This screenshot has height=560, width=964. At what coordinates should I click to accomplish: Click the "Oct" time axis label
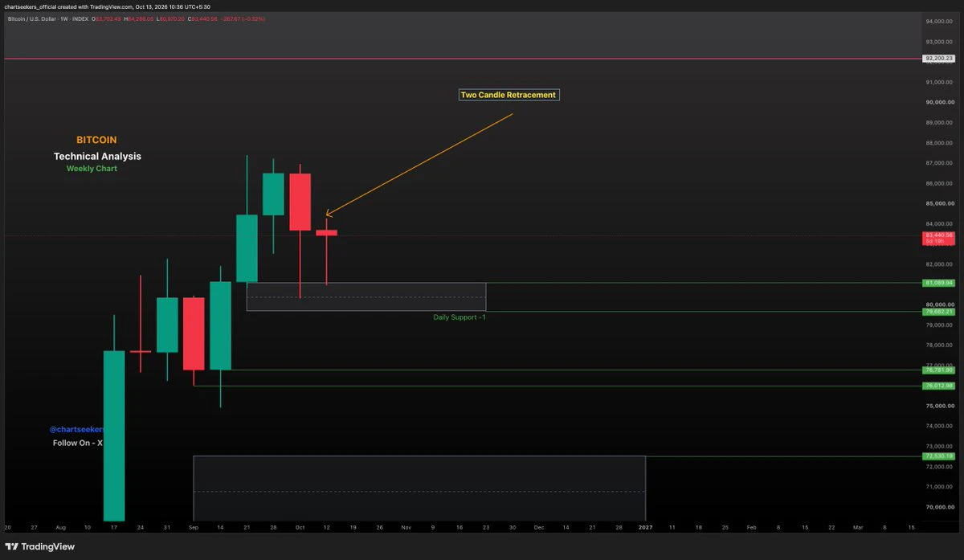point(300,527)
